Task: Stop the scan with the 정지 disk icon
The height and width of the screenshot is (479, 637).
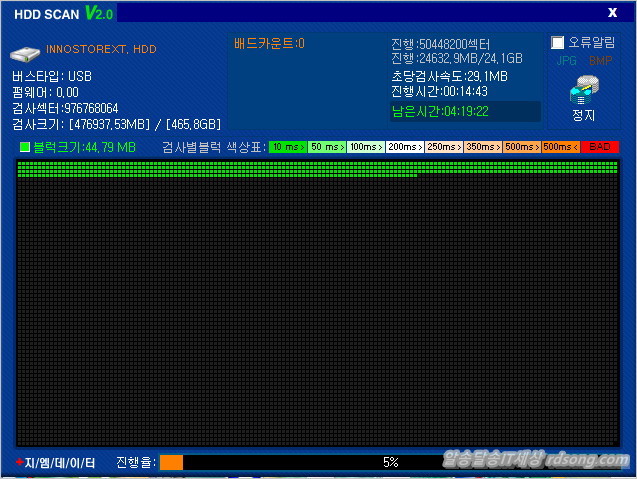Action: point(584,90)
